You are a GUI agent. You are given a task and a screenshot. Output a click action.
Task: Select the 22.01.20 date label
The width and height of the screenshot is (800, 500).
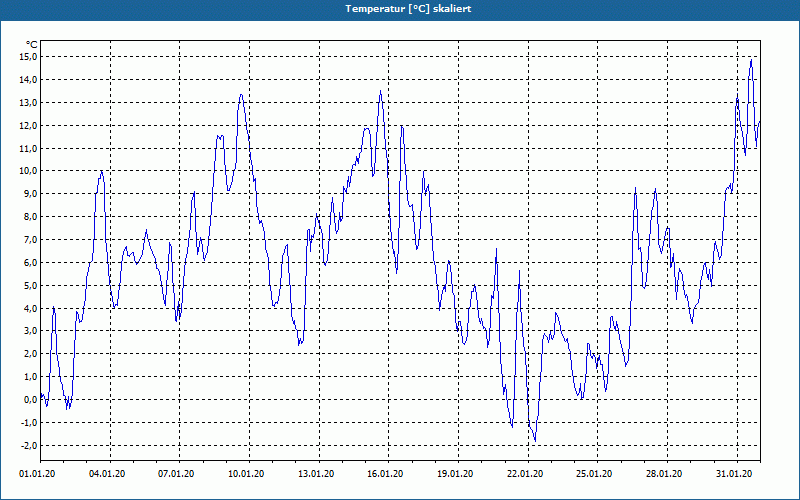coord(525,474)
